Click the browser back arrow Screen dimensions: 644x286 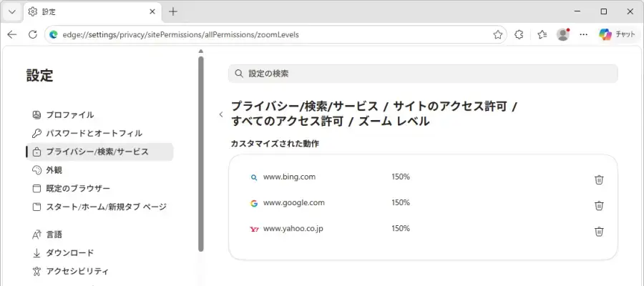[12, 35]
